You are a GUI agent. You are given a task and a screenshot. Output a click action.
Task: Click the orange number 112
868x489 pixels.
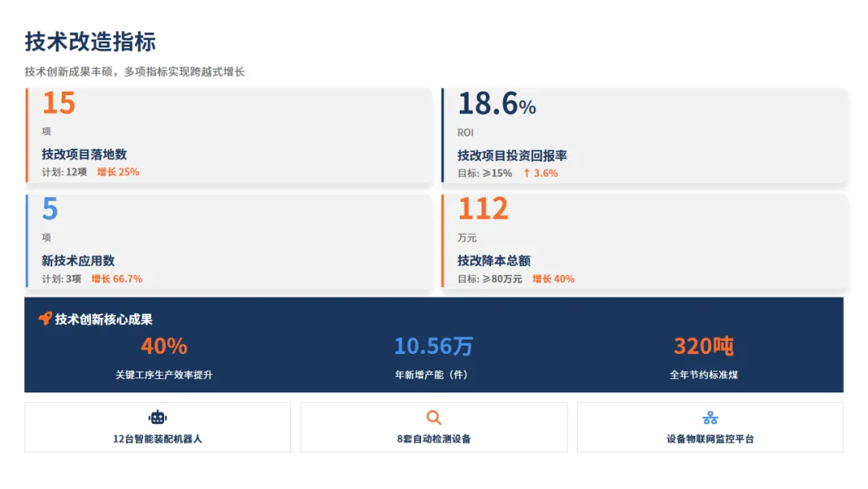483,209
